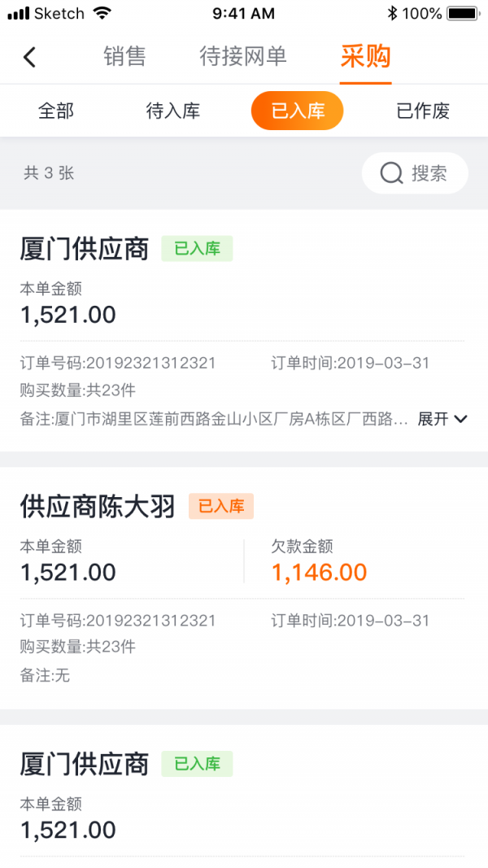Tap the green 已入库 badge beside 厦门供应商
Image resolution: width=488 pixels, height=868 pixels.
point(197,249)
